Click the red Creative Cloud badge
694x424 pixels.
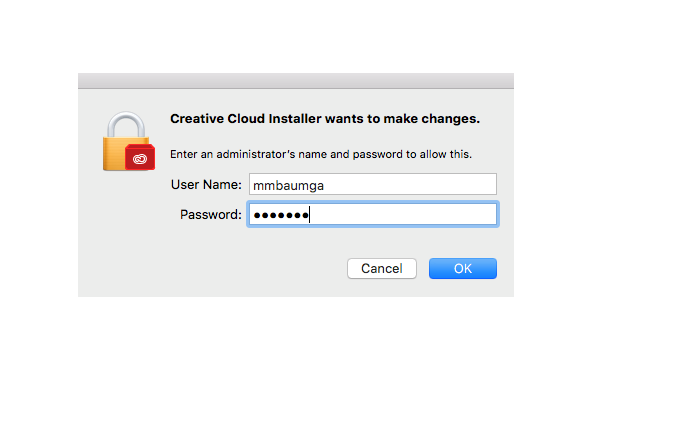pos(140,157)
